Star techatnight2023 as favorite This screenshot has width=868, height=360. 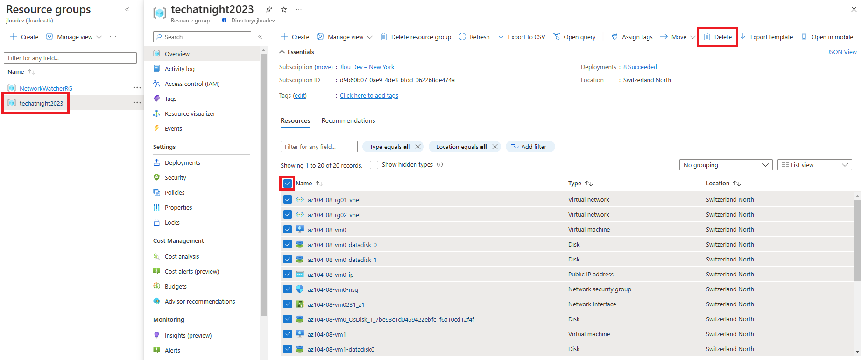(284, 9)
